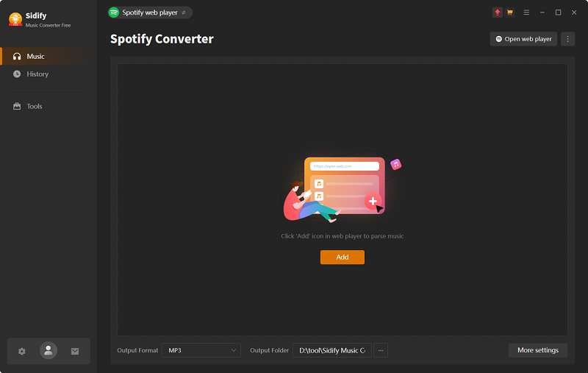This screenshot has height=373, width=588.
Task: Click the 'Output Format' label
Action: [x=137, y=350]
